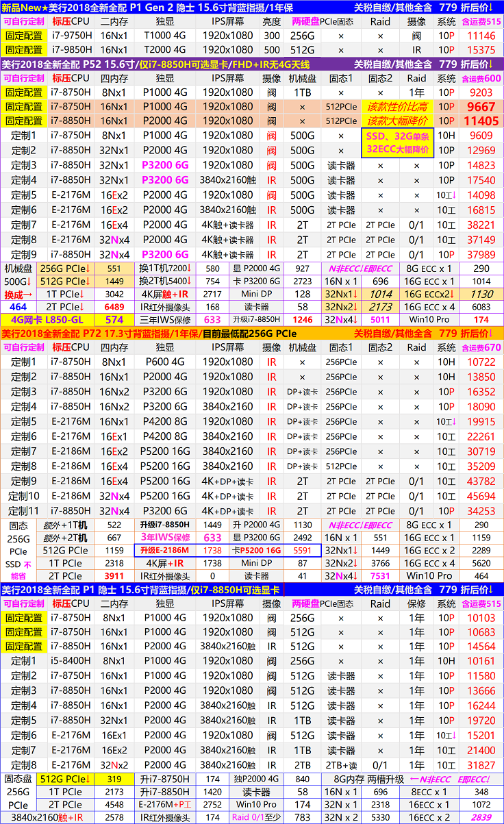504x824 pixels.
Task: Select the 含运费670 header cell
Action: pyautogui.click(x=481, y=347)
